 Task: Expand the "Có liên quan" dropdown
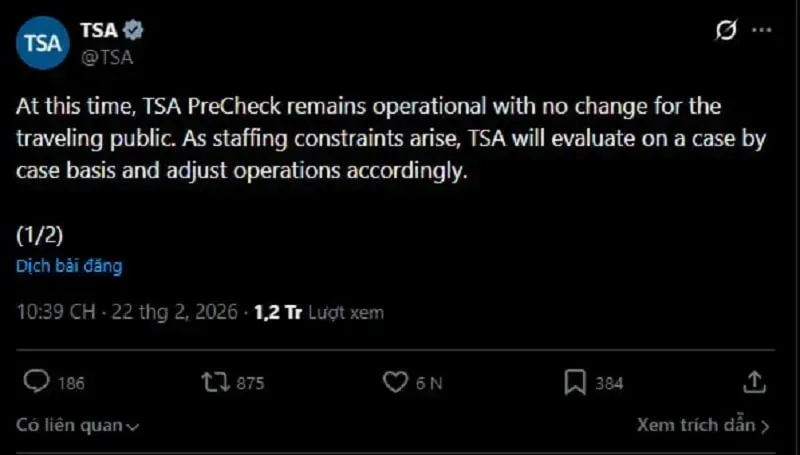pos(77,425)
